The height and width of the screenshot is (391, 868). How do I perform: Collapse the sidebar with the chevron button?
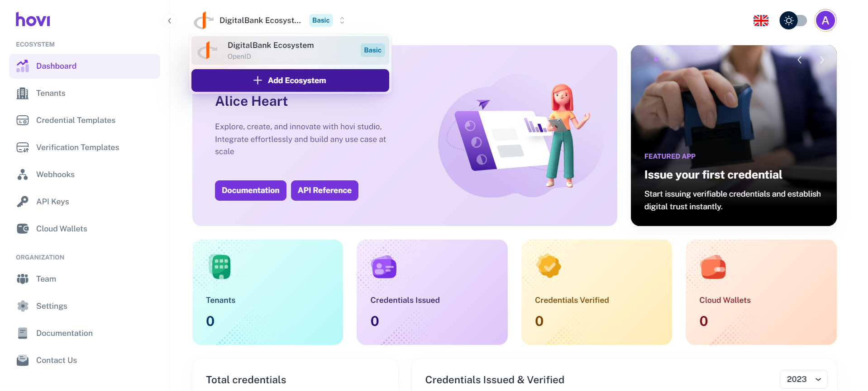pyautogui.click(x=169, y=21)
